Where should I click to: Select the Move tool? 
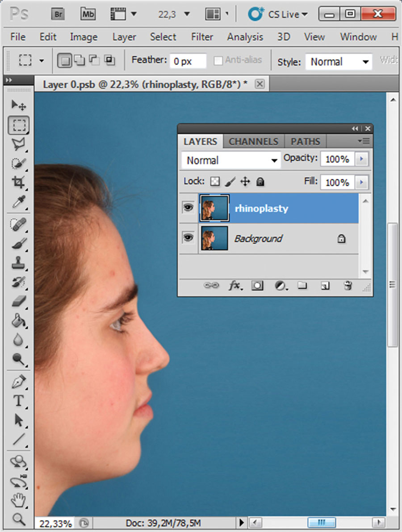pos(18,105)
